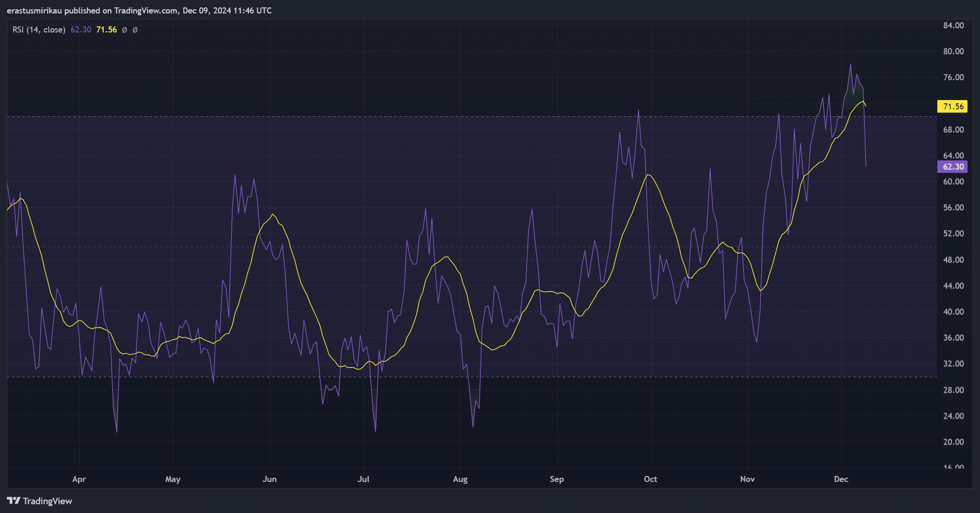Viewport: 980px width, 513px height.
Task: Click the 44.00 scale value
Action: [x=954, y=286]
